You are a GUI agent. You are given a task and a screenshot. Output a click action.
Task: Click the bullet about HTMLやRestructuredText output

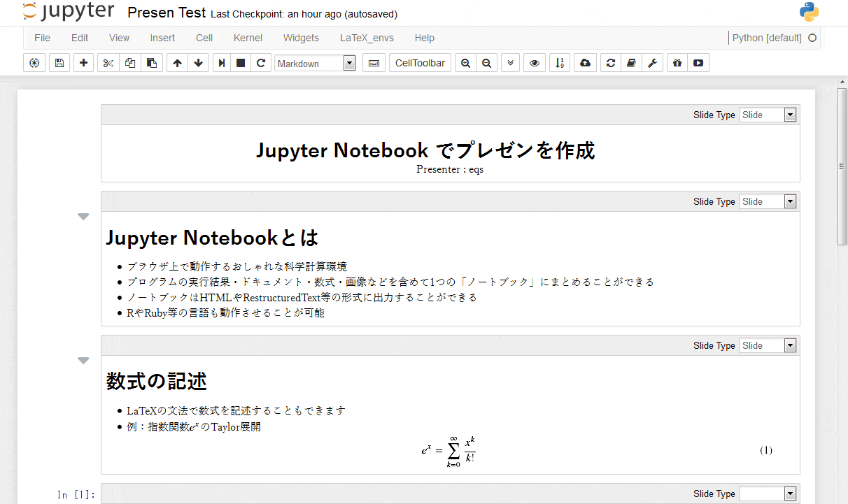coord(302,297)
